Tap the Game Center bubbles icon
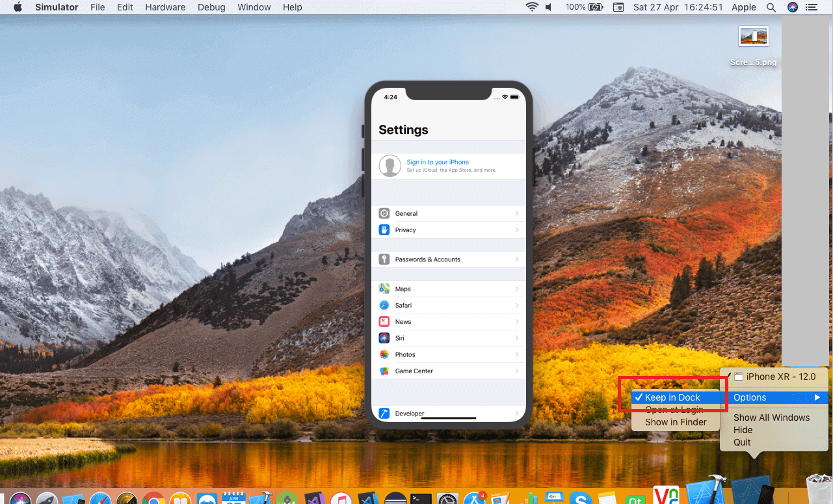Screen dimensions: 833x504 click(384, 371)
